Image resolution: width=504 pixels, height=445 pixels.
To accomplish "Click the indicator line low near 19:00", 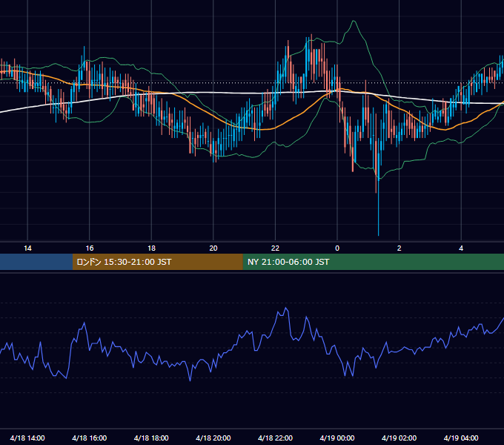I will click(190, 380).
